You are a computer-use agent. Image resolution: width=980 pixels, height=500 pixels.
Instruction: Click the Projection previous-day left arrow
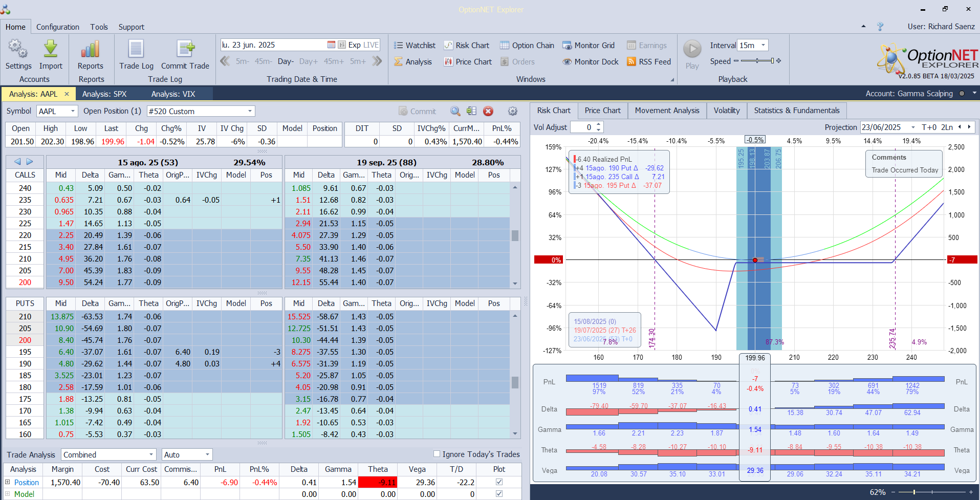(960, 127)
